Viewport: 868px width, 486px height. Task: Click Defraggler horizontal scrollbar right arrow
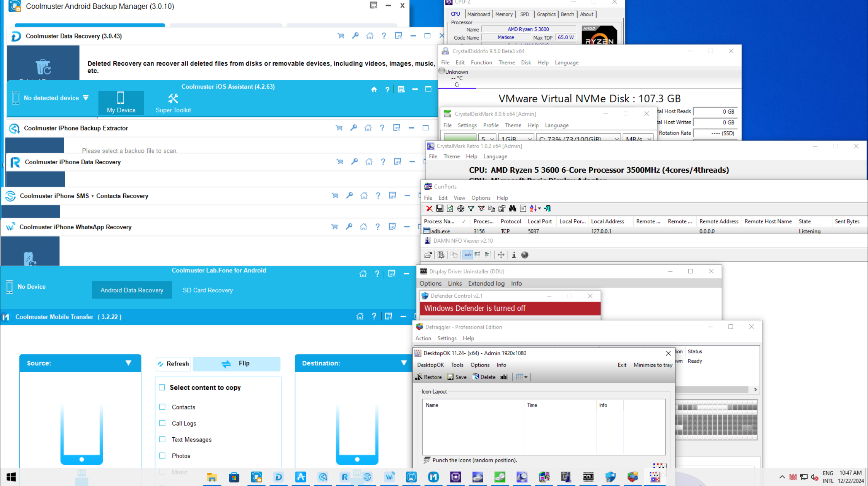pyautogui.click(x=755, y=389)
